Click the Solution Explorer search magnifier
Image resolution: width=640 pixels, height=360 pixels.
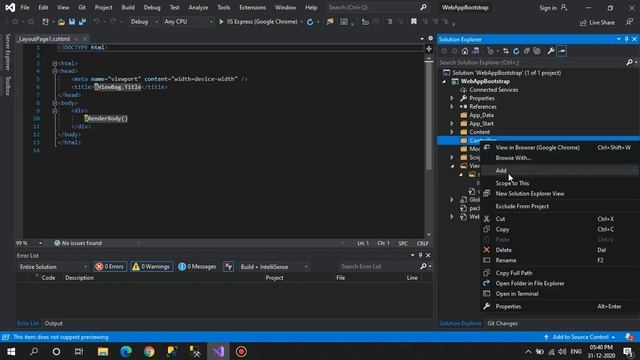[x=629, y=62]
